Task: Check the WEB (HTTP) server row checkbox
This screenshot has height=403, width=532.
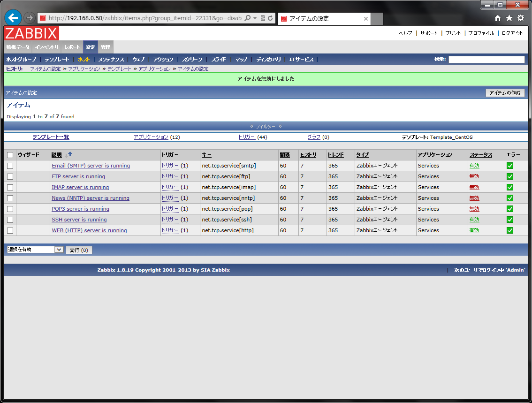Action: [10, 231]
